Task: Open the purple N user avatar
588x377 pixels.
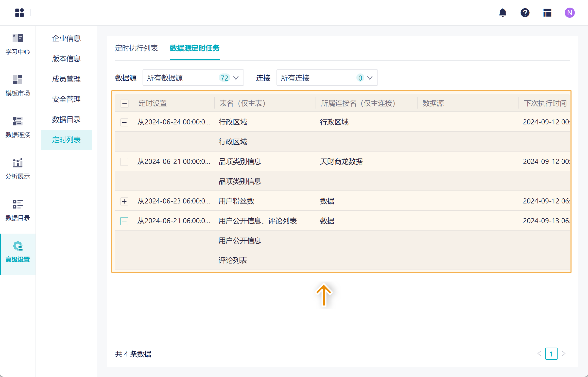Action: (569, 13)
